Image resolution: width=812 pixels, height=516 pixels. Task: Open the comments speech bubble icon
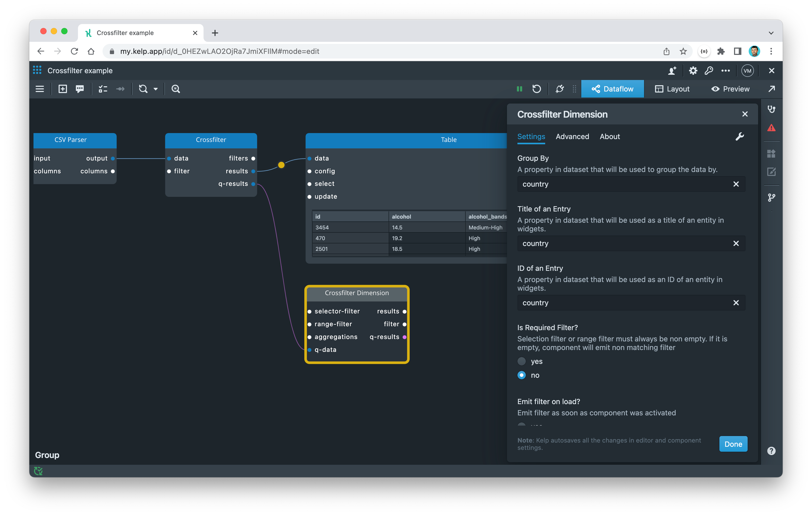click(x=80, y=89)
